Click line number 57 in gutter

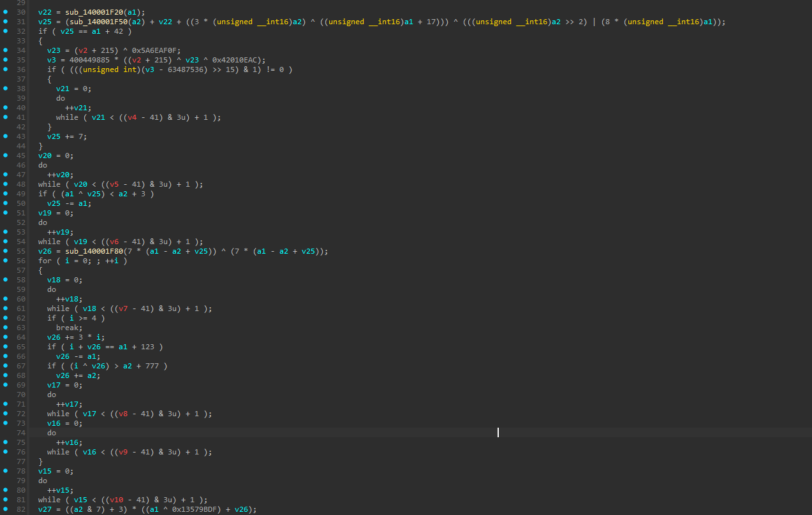pos(21,270)
